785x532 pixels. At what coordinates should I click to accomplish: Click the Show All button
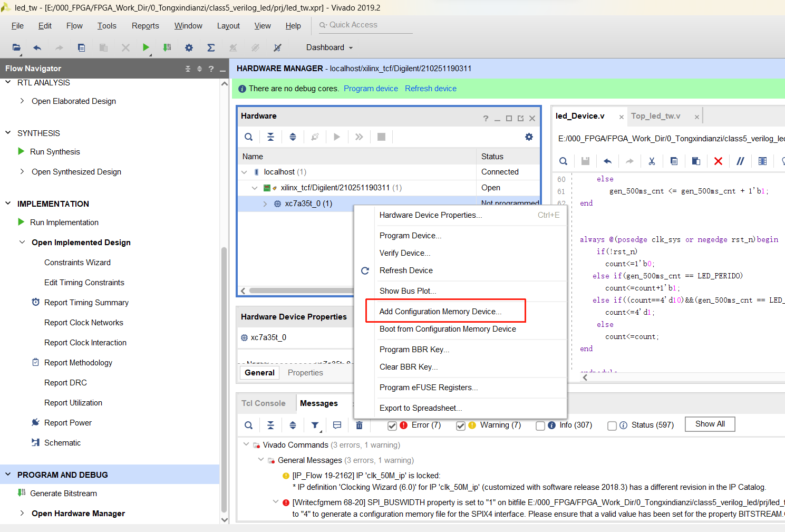tap(710, 424)
